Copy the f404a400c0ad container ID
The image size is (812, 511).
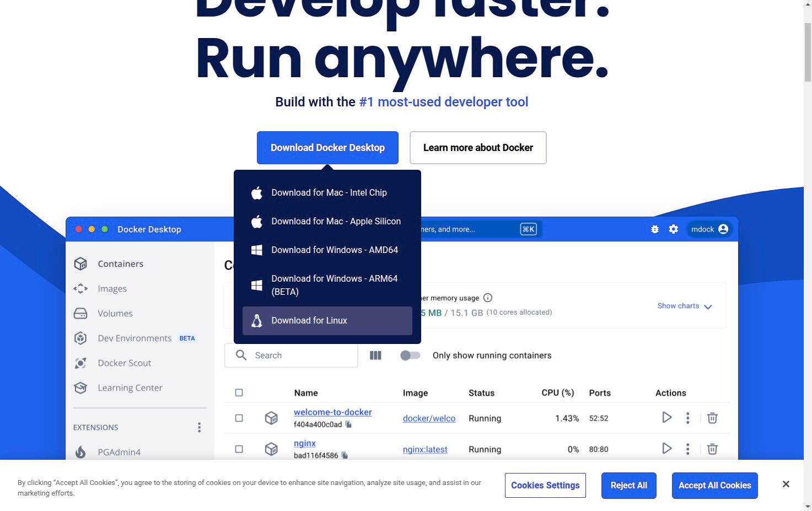[348, 424]
